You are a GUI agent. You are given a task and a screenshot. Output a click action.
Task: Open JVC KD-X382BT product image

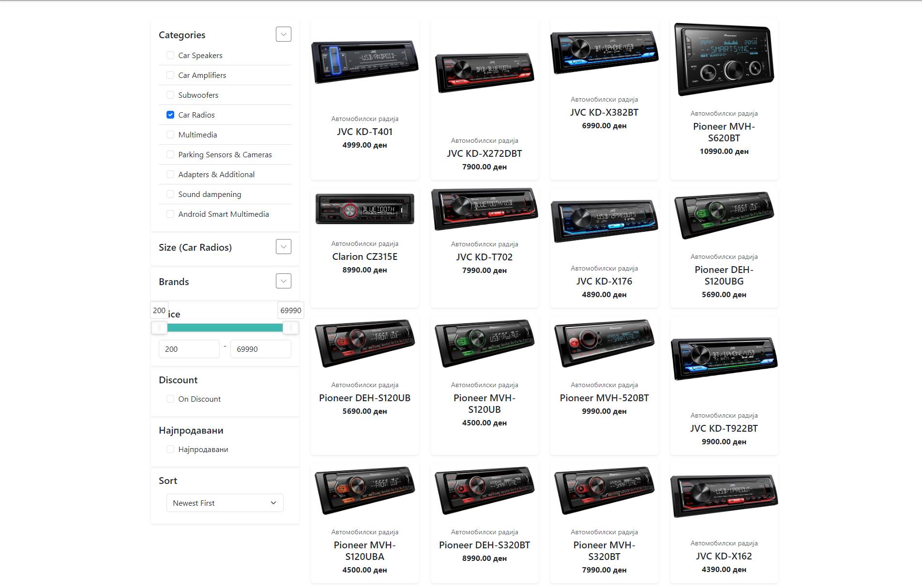[605, 52]
